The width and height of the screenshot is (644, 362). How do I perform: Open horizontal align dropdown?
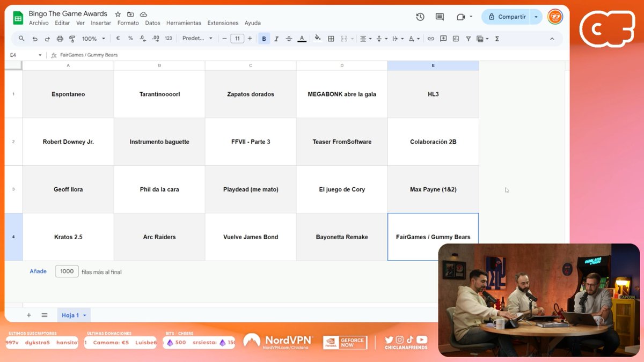(365, 39)
